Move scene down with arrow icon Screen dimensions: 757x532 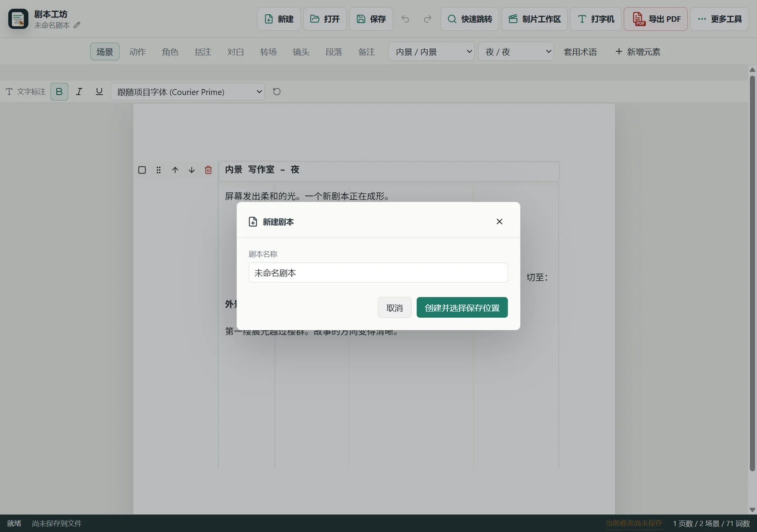click(192, 170)
